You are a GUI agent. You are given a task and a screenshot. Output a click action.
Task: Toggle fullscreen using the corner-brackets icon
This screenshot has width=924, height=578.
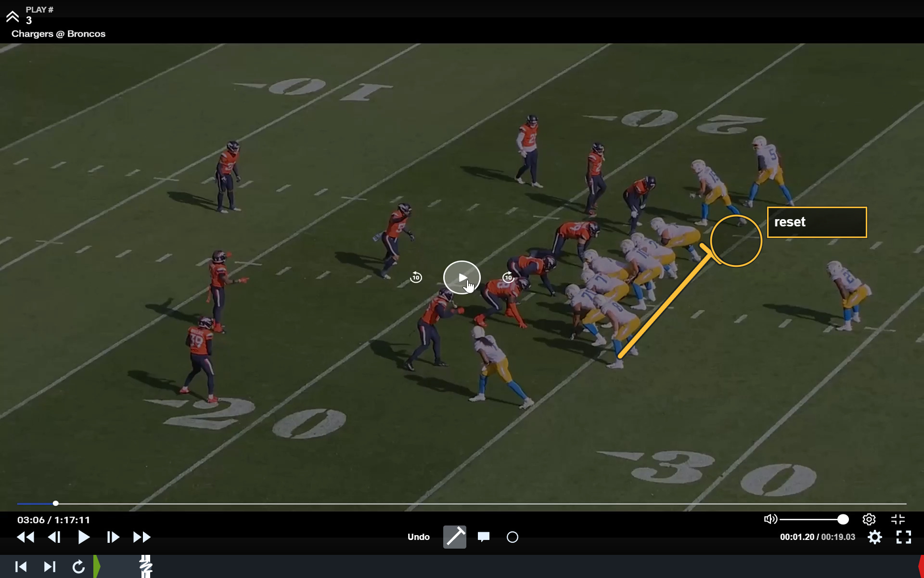pos(904,537)
